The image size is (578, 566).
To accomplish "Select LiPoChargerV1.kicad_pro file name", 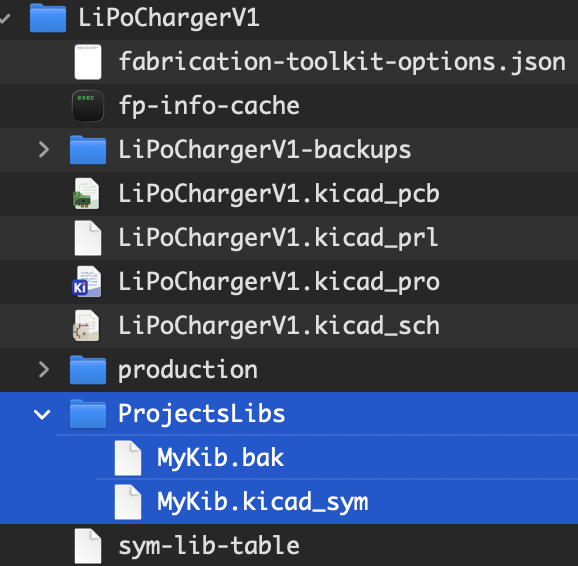I will (279, 282).
